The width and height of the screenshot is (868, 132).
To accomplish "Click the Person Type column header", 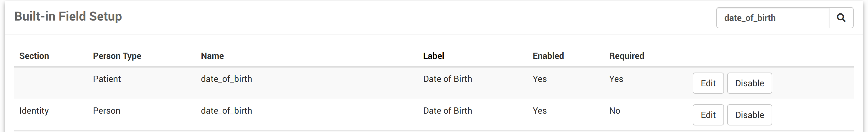I will [x=117, y=56].
